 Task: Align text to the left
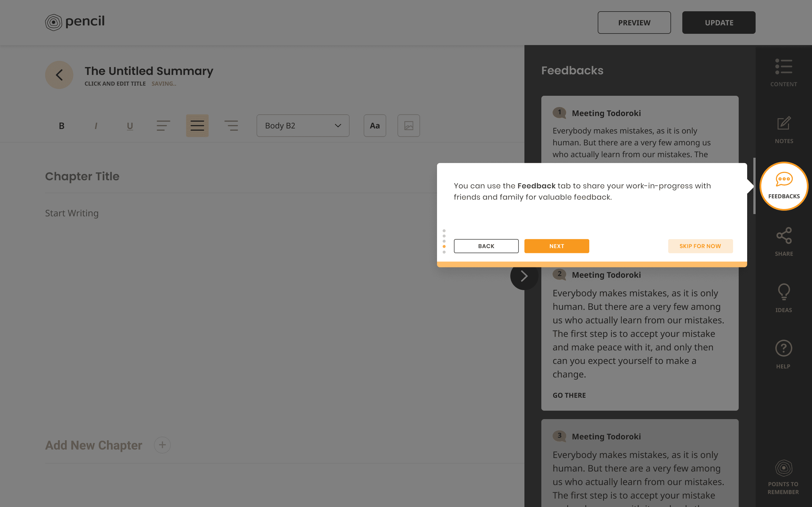point(164,126)
